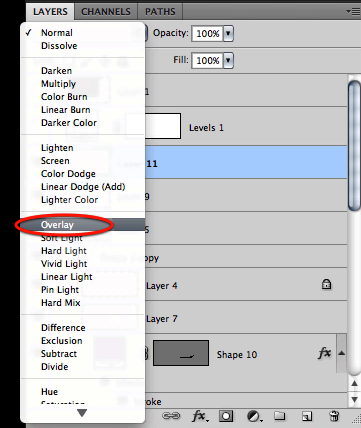Viewport: 361px width, 428px height.
Task: Open the Opacity dropdown arrow
Action: pos(228,33)
